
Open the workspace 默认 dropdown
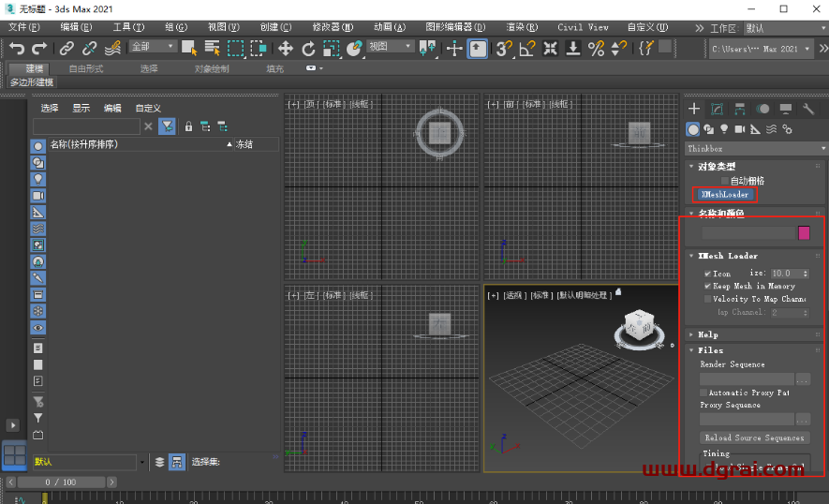click(x=786, y=28)
